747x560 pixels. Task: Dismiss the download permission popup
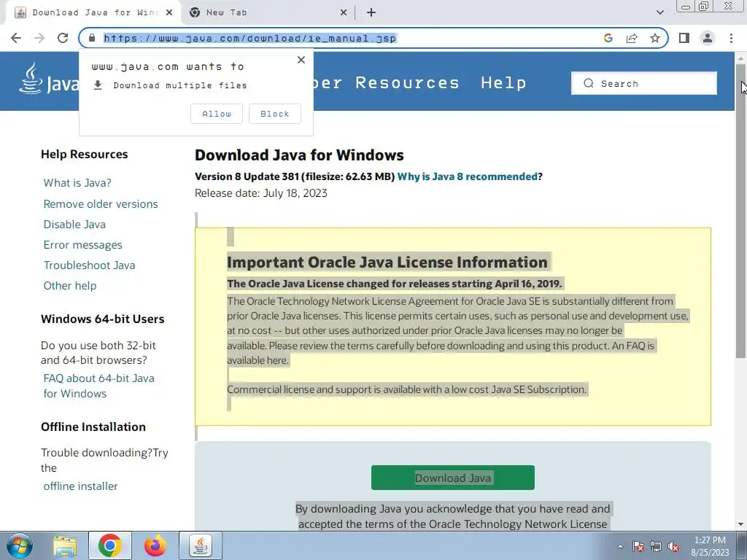[x=301, y=60]
